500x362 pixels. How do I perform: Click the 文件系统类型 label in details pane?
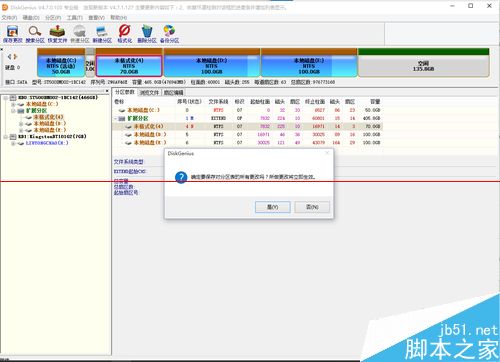[129, 162]
